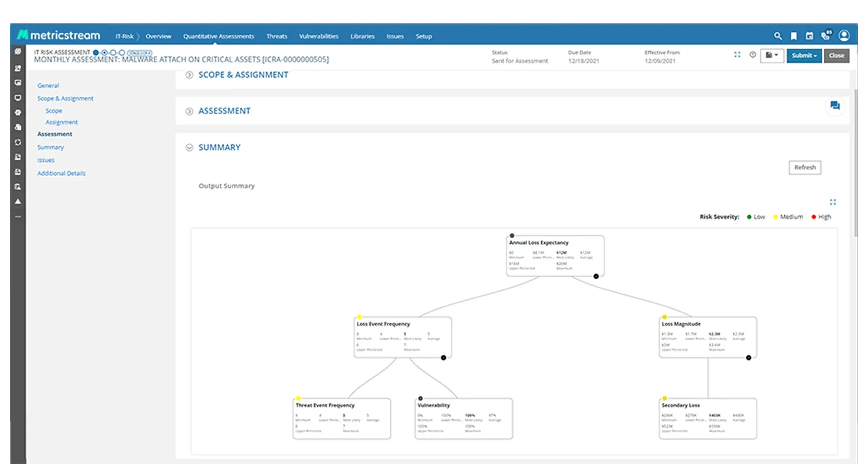This screenshot has height=464, width=868.
Task: Click the Refresh button
Action: (805, 168)
